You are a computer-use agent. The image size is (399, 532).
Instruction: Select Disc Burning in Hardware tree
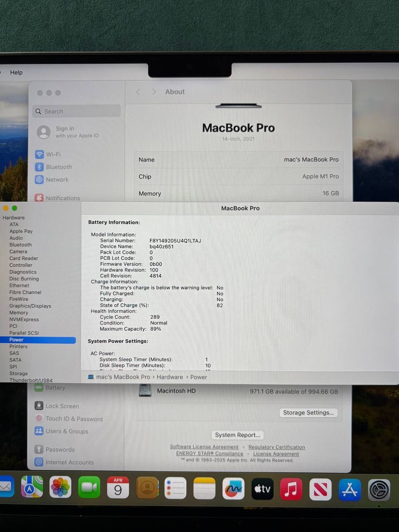point(24,279)
